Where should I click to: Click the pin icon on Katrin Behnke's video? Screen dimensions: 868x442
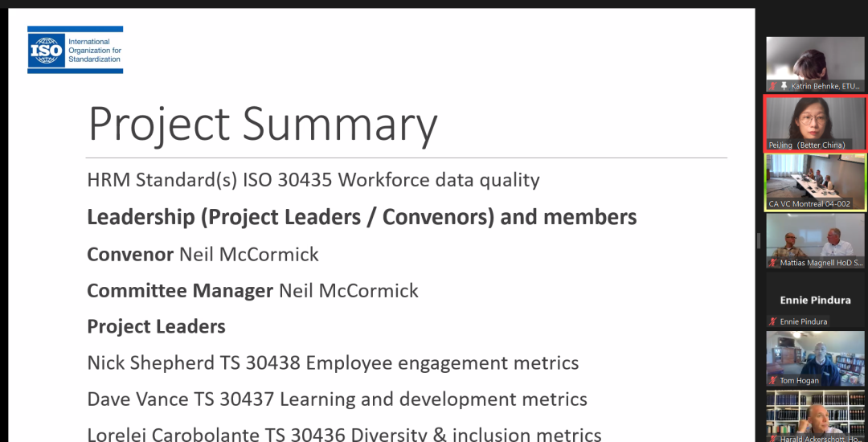click(784, 86)
